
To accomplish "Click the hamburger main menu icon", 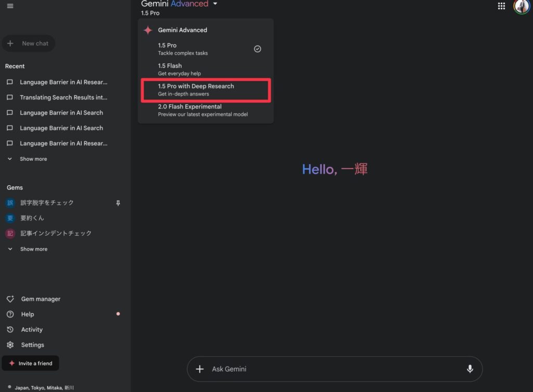I will click(x=10, y=6).
